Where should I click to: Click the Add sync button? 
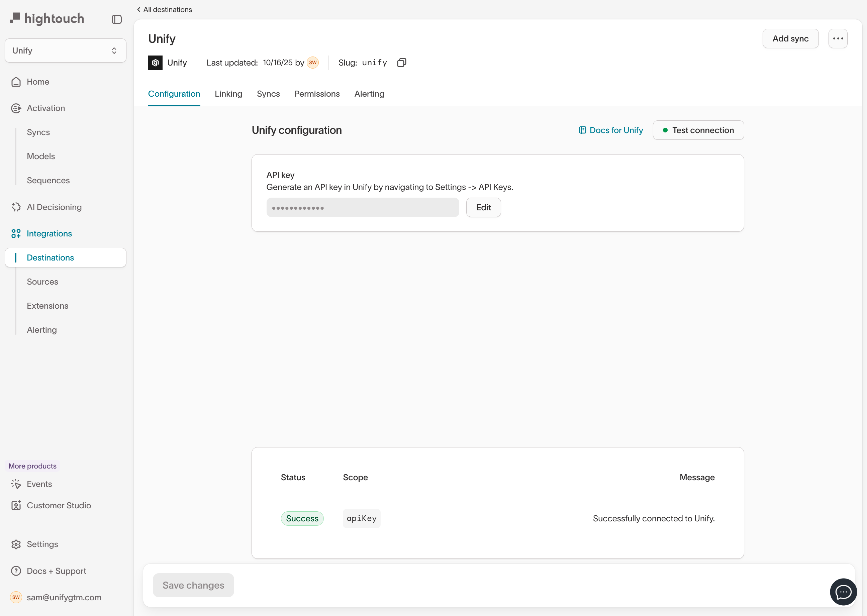tap(790, 39)
